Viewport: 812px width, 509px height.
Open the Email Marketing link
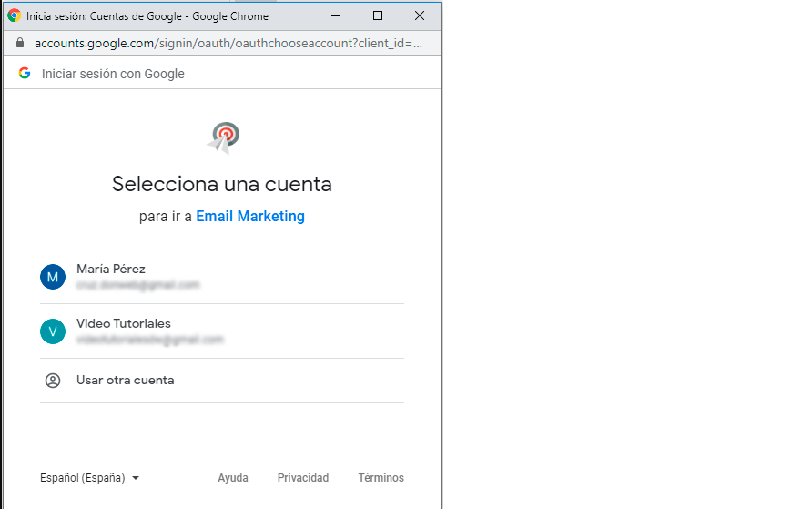click(250, 216)
